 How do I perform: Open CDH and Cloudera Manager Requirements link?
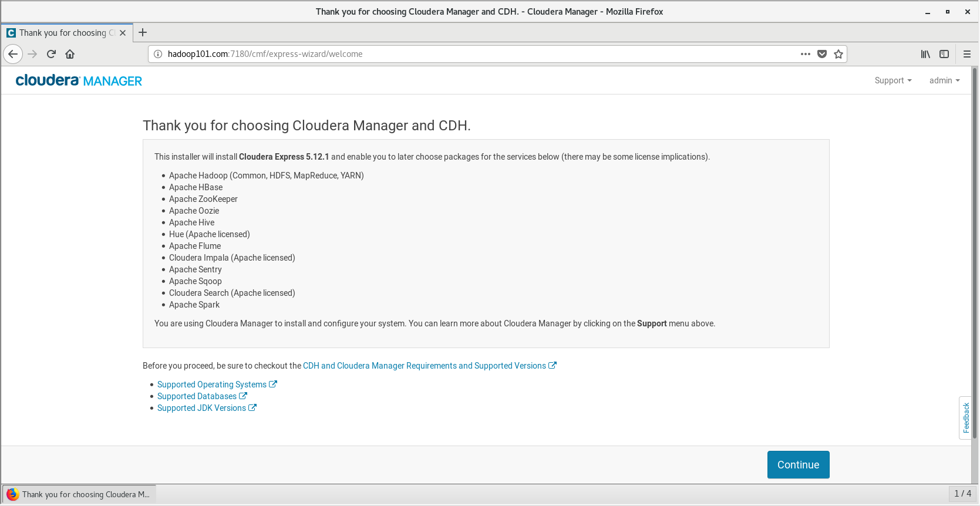point(429,366)
